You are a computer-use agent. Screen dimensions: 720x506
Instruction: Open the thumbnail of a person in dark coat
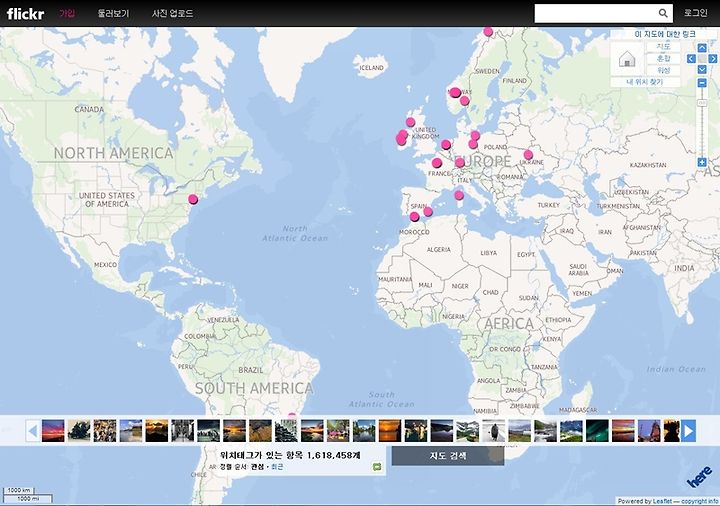click(494, 431)
